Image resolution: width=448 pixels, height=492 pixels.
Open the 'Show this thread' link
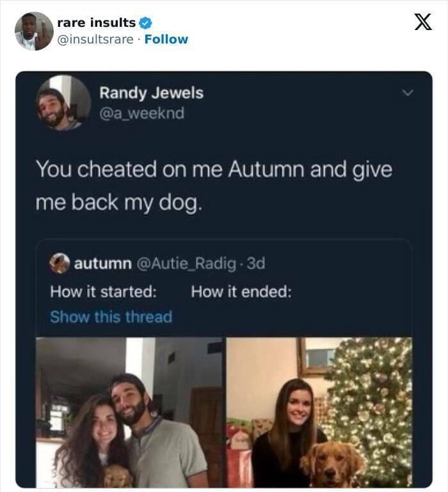click(x=111, y=317)
